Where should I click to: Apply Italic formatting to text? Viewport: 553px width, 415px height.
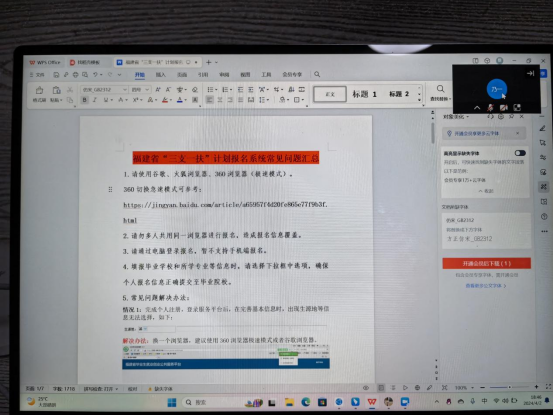click(x=95, y=100)
